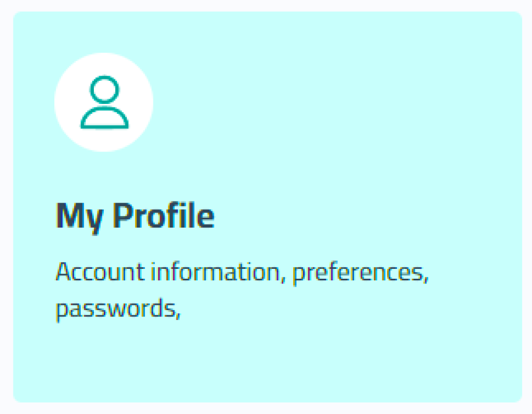
Task: Open profile via the avatar icon
Action: [104, 102]
